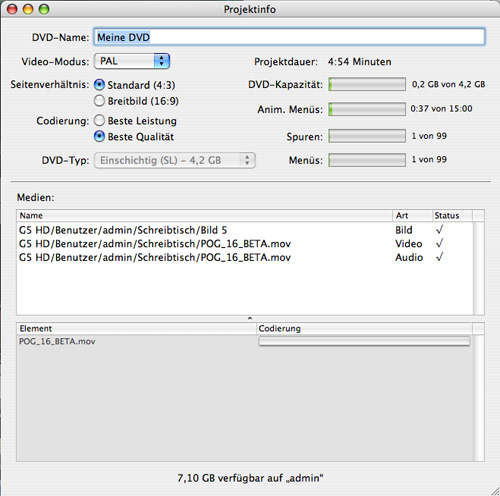Sort media list by Art column
The width and height of the screenshot is (500, 496).
click(412, 215)
